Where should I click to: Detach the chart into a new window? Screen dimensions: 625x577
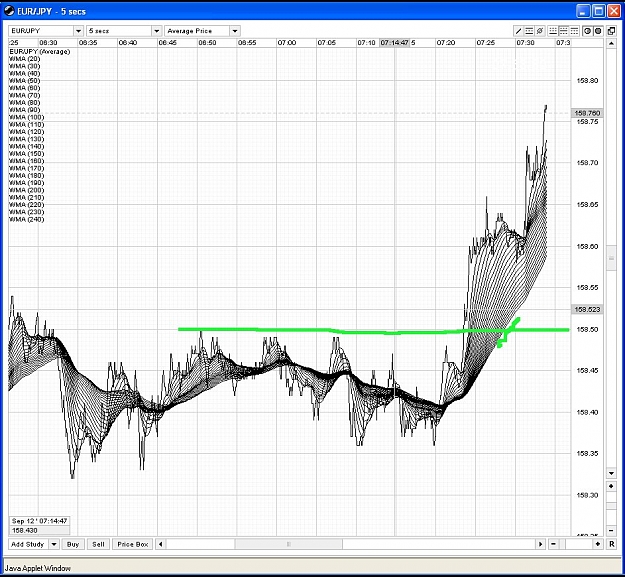611,31
